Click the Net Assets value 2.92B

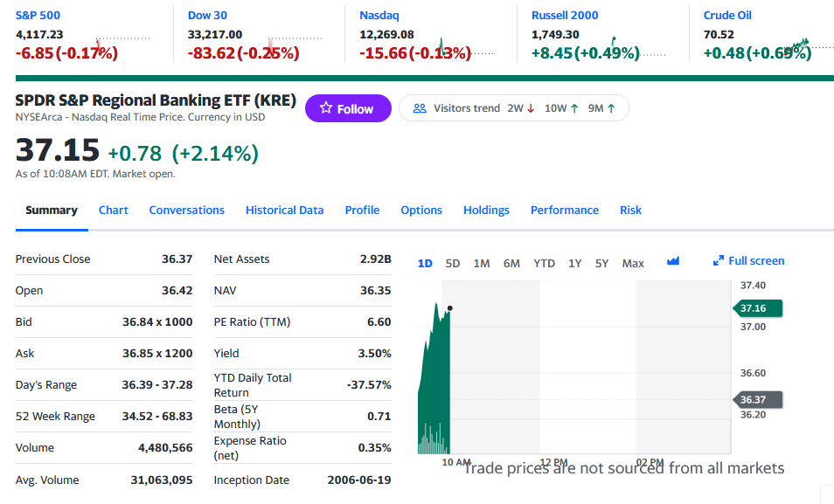[376, 259]
